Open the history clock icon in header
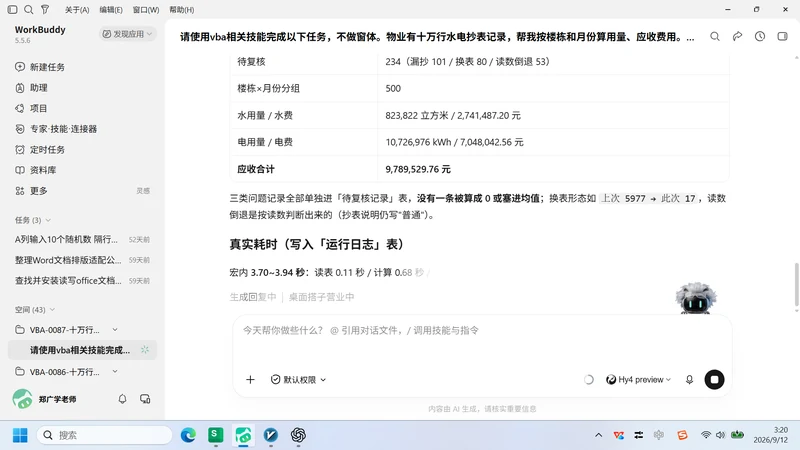 click(x=760, y=36)
